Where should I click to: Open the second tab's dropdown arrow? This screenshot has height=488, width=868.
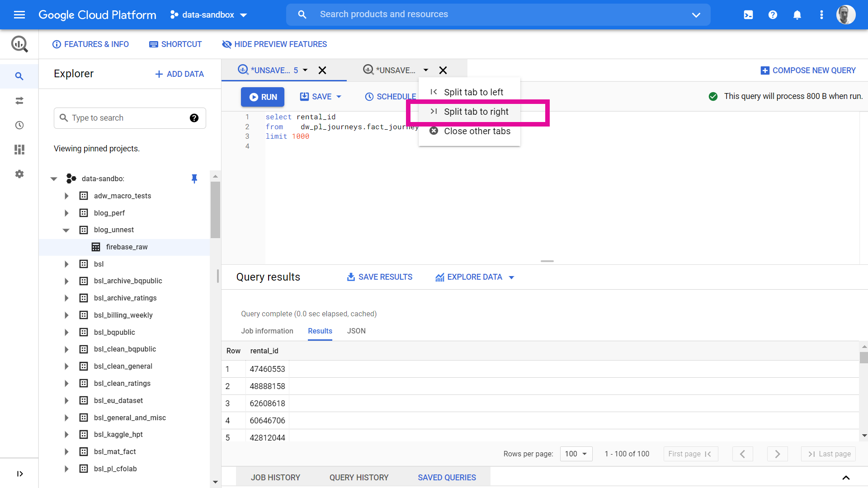point(426,70)
